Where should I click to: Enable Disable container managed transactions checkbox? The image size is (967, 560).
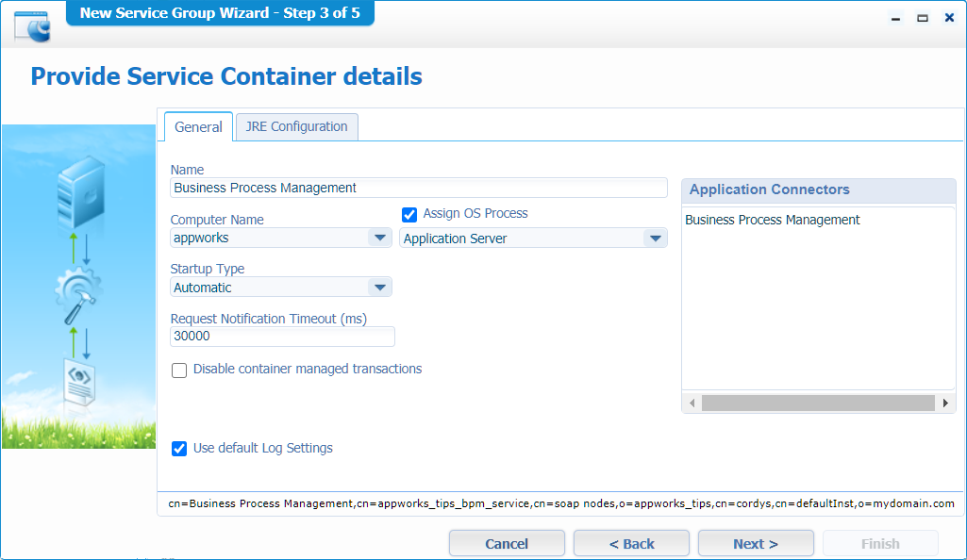179,371
